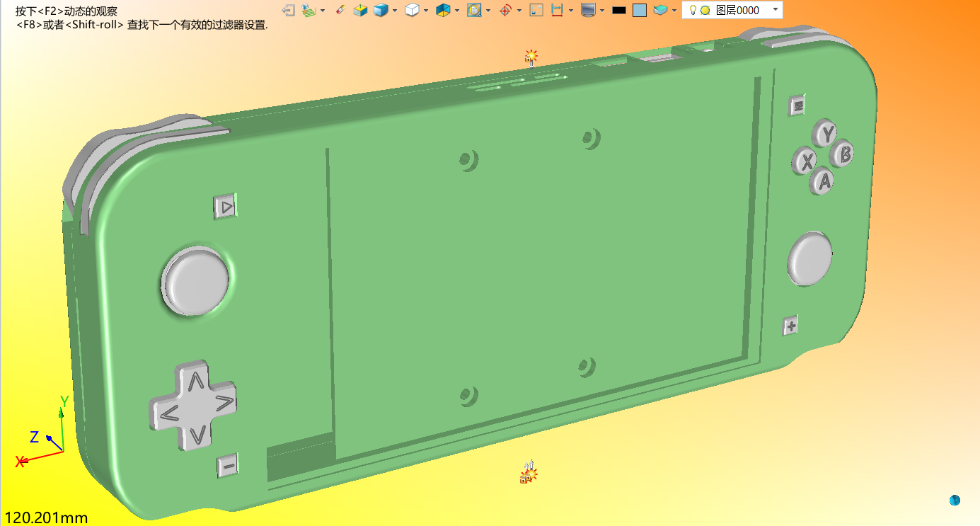Expand the blue shaded cube dropdown
The width and height of the screenshot is (980, 526).
coord(395,11)
